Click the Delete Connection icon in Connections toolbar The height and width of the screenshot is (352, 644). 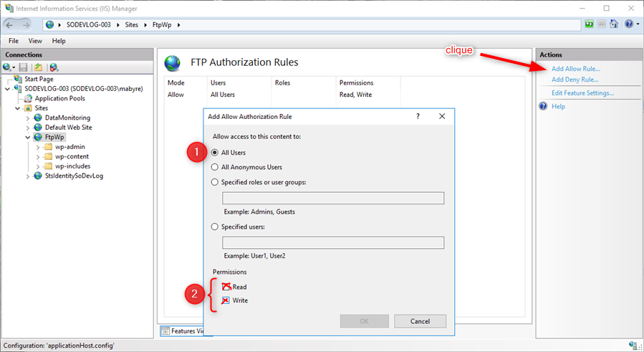pyautogui.click(x=54, y=67)
